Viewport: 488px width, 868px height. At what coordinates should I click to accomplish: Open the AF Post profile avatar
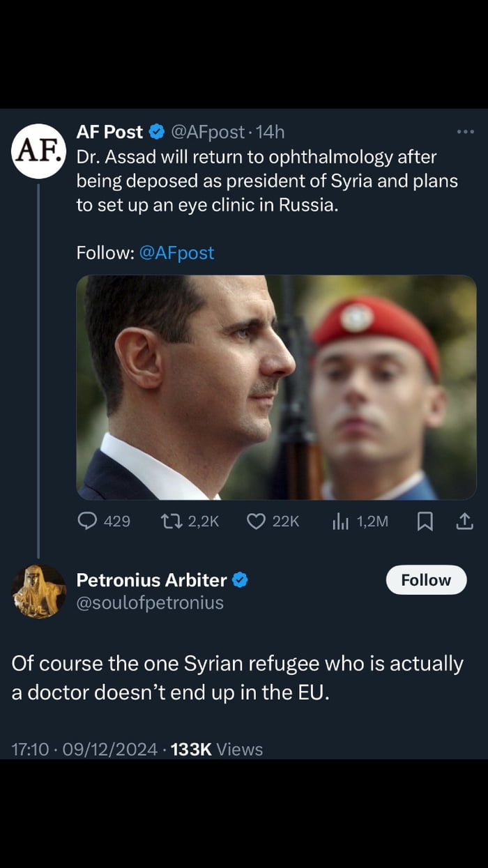tap(38, 151)
